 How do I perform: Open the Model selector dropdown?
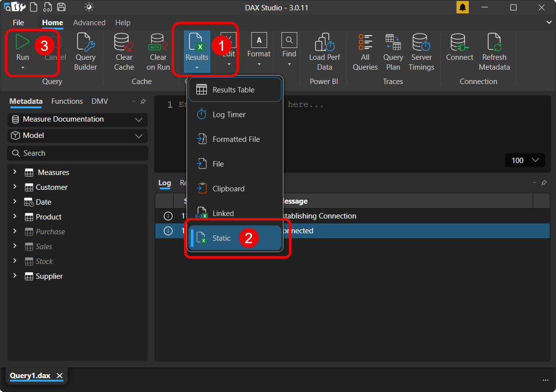(78, 136)
